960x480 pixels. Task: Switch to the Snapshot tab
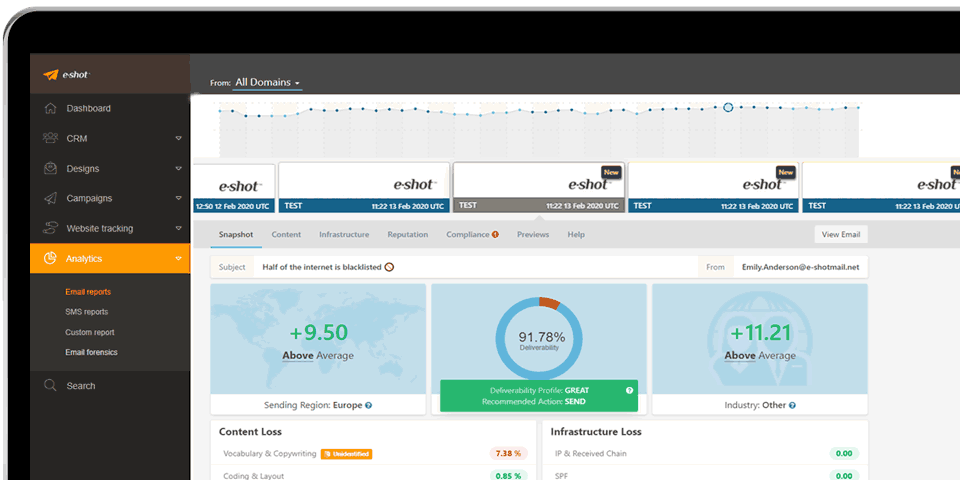(x=236, y=234)
